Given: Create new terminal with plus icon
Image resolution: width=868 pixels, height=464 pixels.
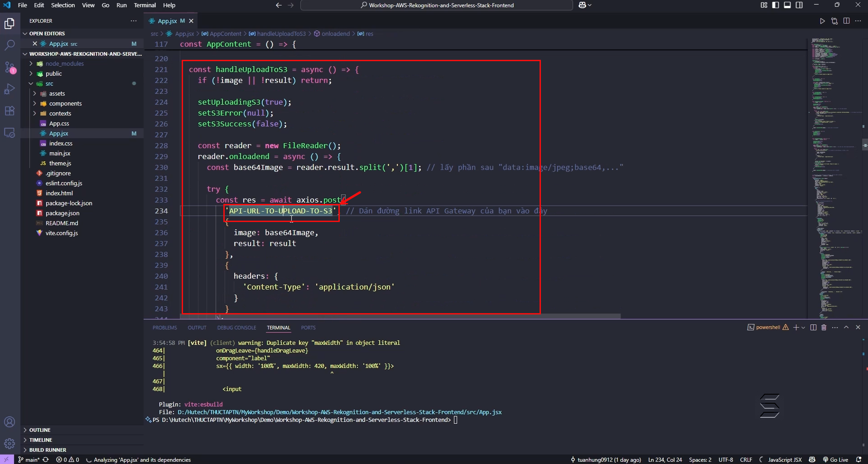Looking at the screenshot, I should coord(796,327).
